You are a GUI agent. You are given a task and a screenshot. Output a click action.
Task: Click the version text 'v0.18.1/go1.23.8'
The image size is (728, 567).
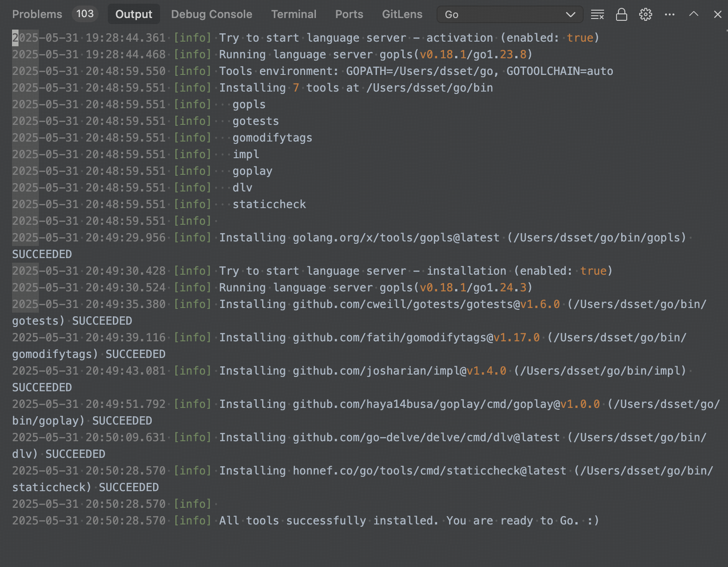coord(473,55)
